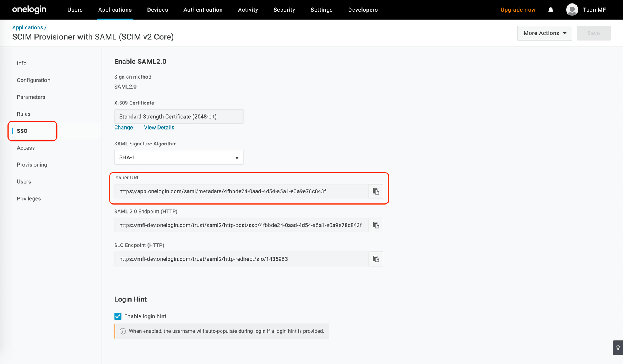Open the Applications menu
This screenshot has width=623, height=364.
pyautogui.click(x=115, y=10)
